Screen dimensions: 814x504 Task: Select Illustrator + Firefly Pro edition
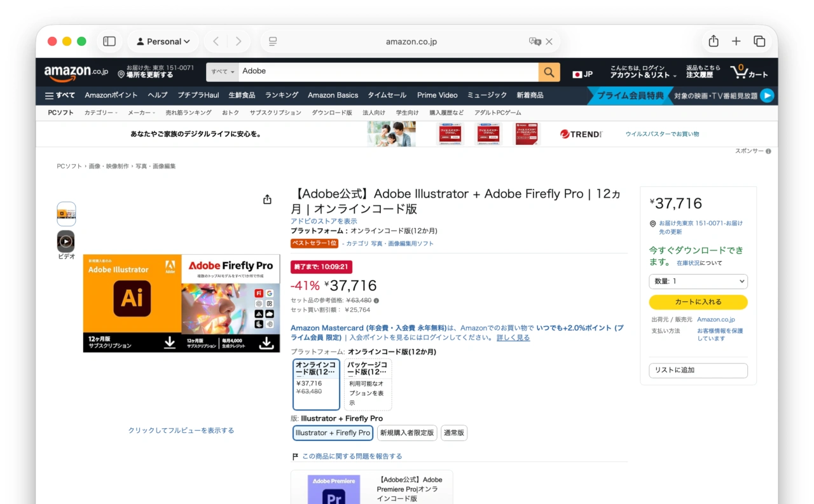coord(333,433)
